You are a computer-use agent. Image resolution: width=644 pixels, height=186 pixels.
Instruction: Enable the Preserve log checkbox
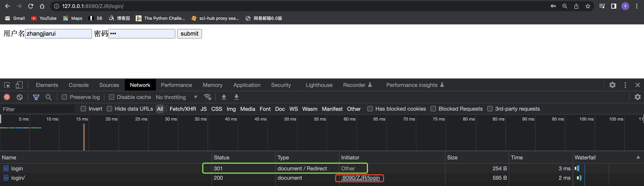point(64,97)
